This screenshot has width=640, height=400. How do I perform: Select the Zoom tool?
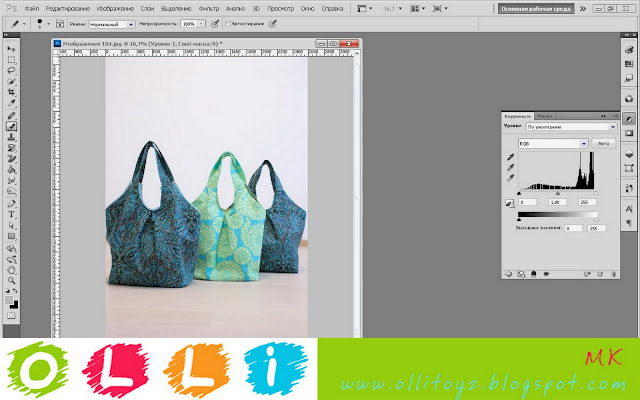pyautogui.click(x=11, y=280)
